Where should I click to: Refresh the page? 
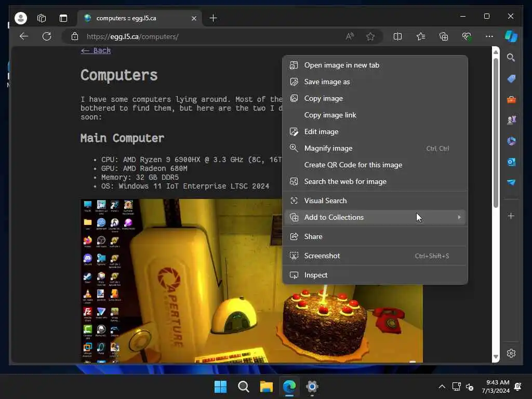[x=46, y=36]
